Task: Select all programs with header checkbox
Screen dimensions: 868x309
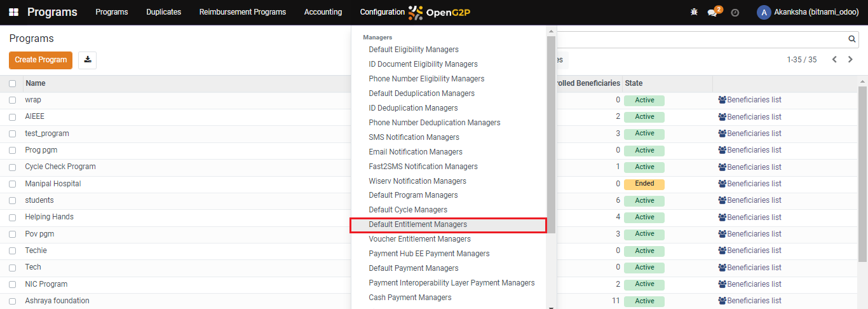Action: click(x=12, y=83)
